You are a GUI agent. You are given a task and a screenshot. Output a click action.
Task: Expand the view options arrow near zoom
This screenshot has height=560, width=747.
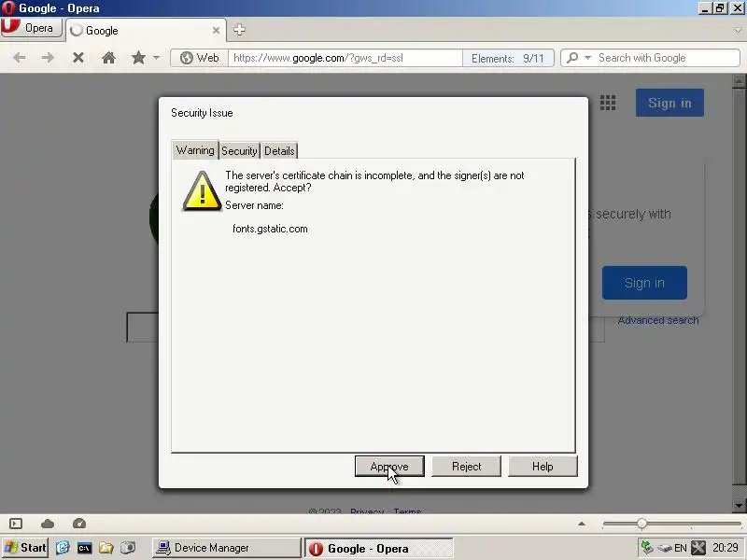[582, 524]
